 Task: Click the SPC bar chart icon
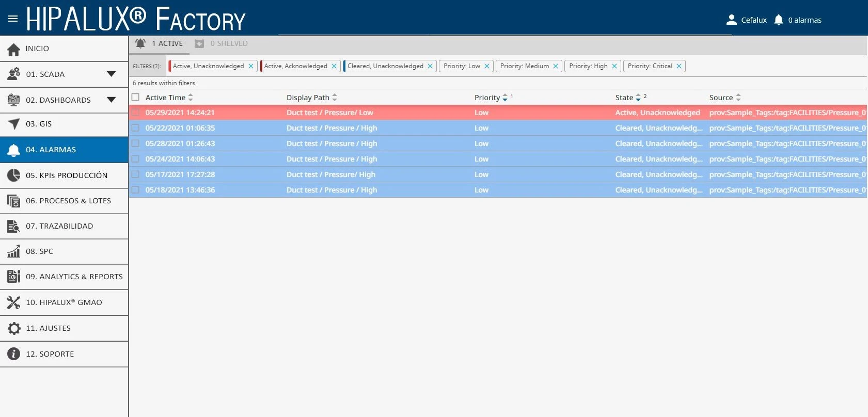[x=14, y=251]
